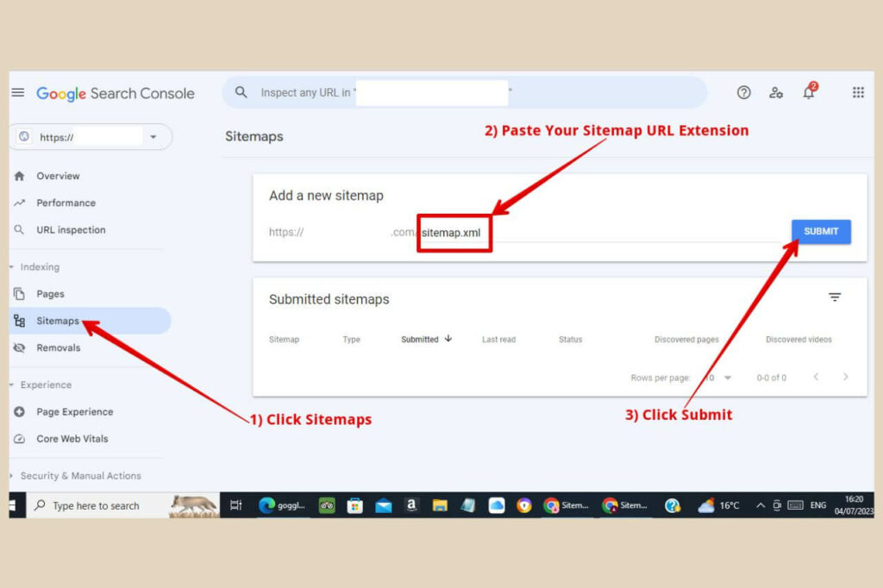Open File Explorer from the taskbar

point(440,506)
